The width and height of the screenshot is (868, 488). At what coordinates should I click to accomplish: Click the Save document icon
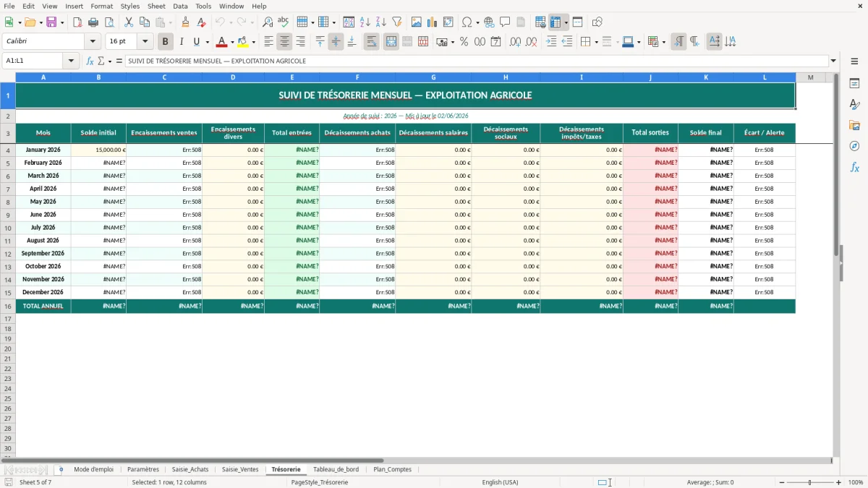(x=51, y=22)
